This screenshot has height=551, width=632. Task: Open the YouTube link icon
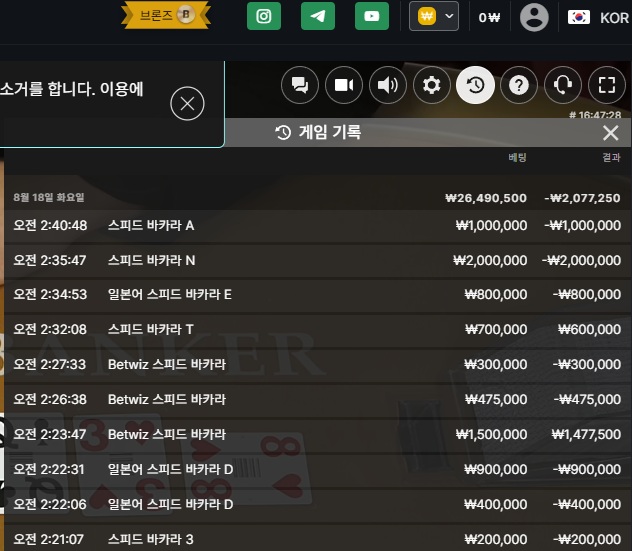coord(372,16)
